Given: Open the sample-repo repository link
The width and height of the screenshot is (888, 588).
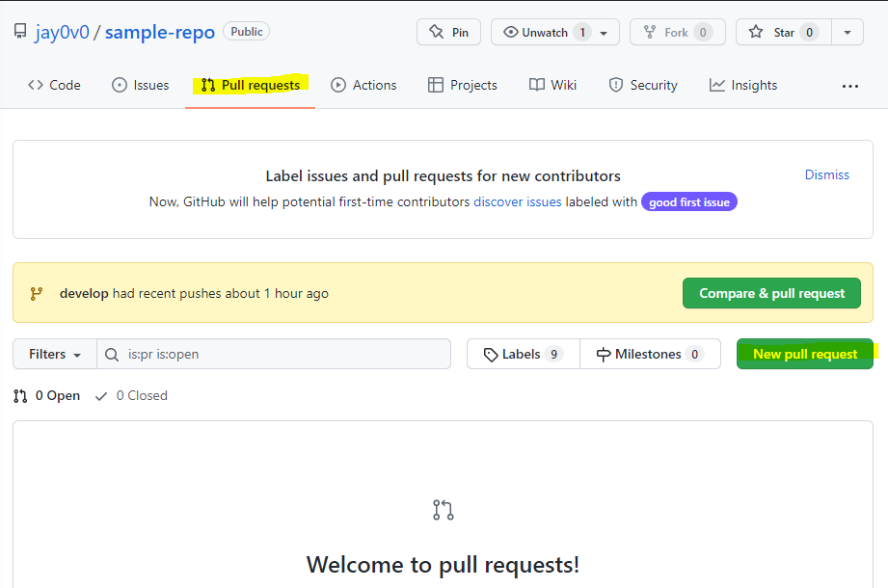Looking at the screenshot, I should coord(160,32).
